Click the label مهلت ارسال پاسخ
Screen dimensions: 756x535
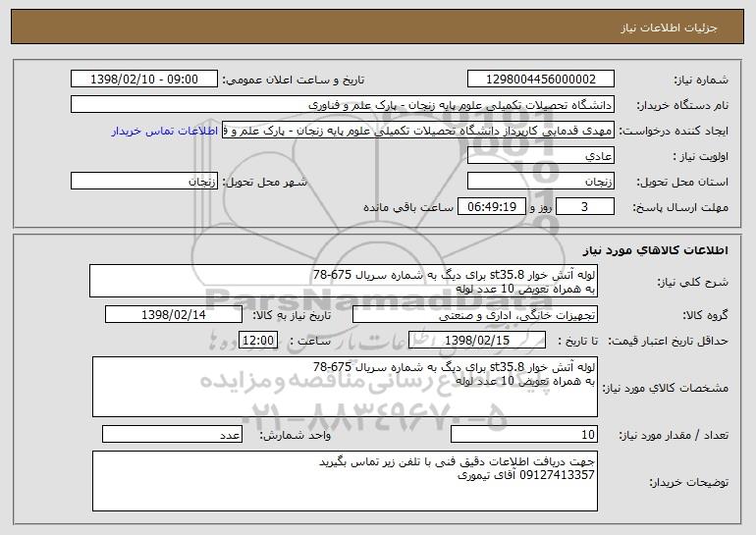click(680, 208)
